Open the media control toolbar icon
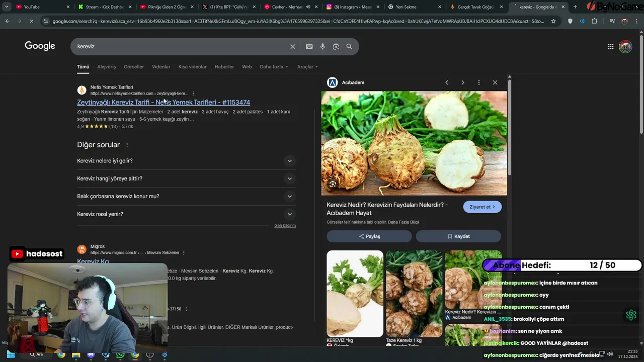The height and width of the screenshot is (362, 644). [x=612, y=21]
